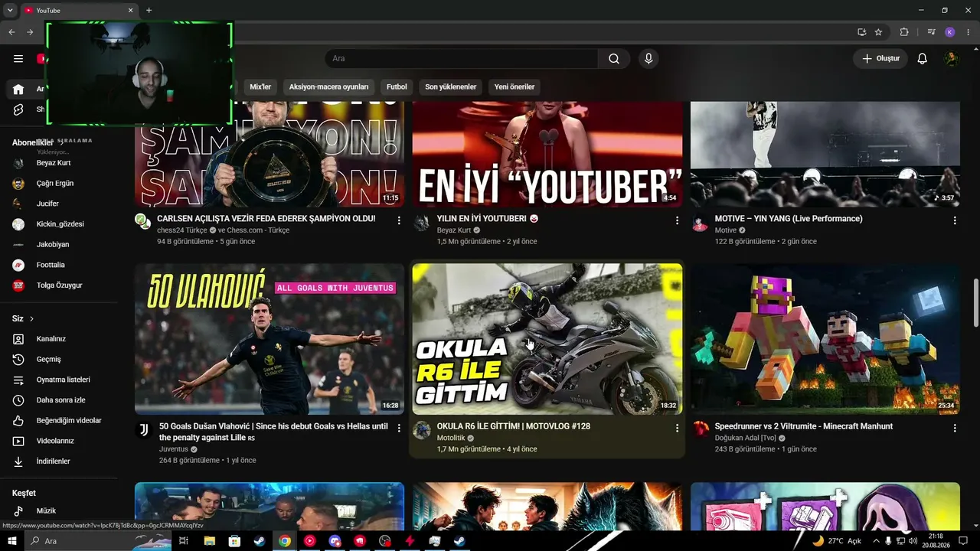Open more options for Speedrunner Minecraft video
980x551 pixels.
point(955,428)
